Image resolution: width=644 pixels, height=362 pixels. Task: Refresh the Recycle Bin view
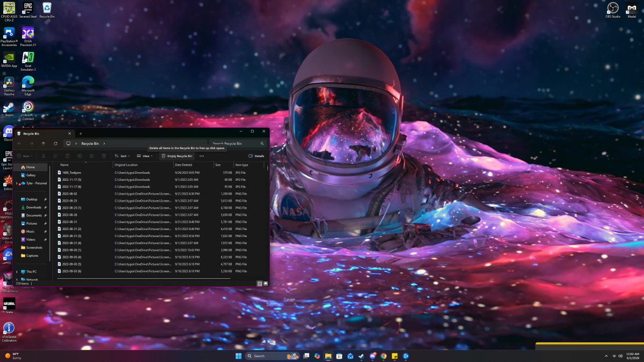tap(55, 143)
